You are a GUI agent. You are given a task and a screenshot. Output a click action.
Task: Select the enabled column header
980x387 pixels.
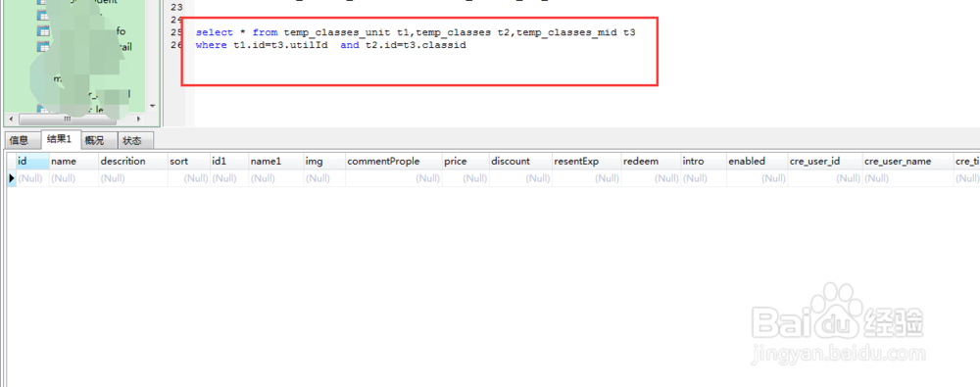pyautogui.click(x=757, y=162)
